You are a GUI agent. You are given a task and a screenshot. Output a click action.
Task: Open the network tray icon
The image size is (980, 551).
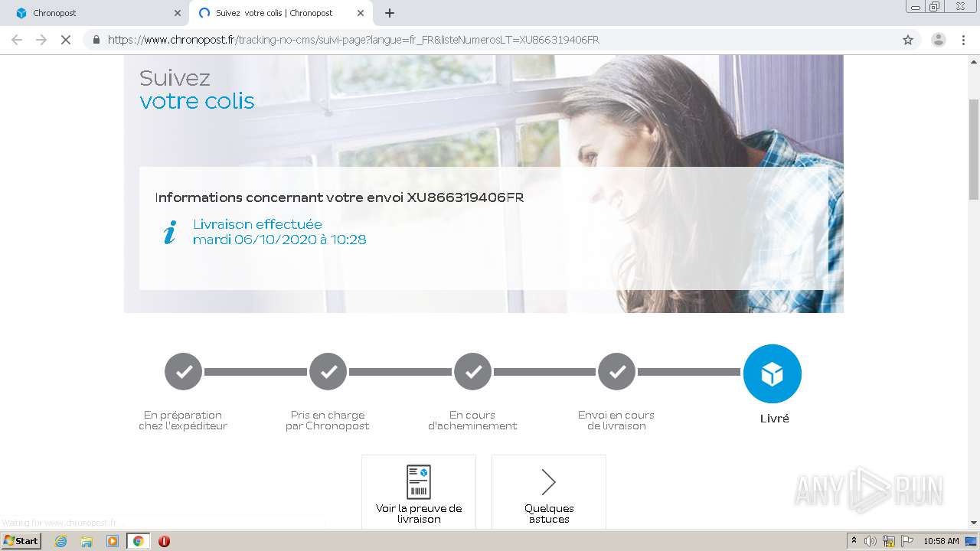coord(889,541)
